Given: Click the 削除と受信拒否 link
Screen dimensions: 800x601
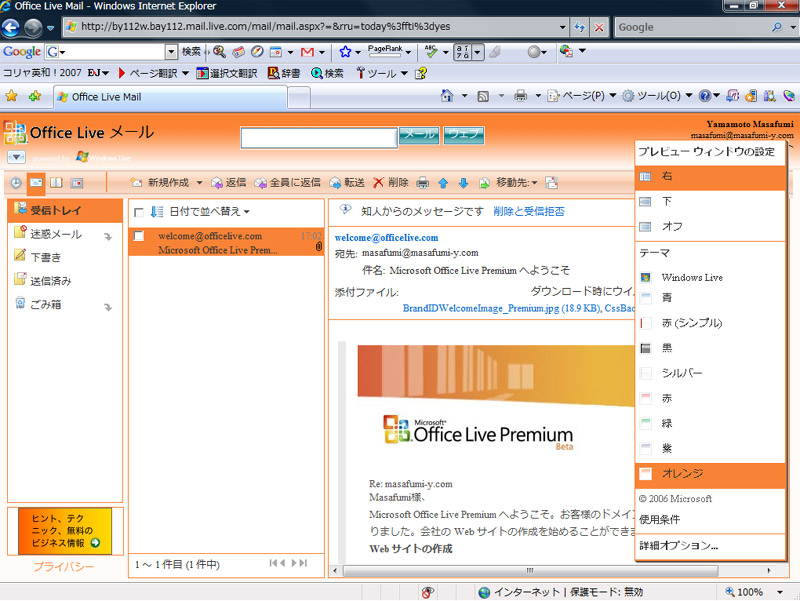Looking at the screenshot, I should click(x=529, y=211).
